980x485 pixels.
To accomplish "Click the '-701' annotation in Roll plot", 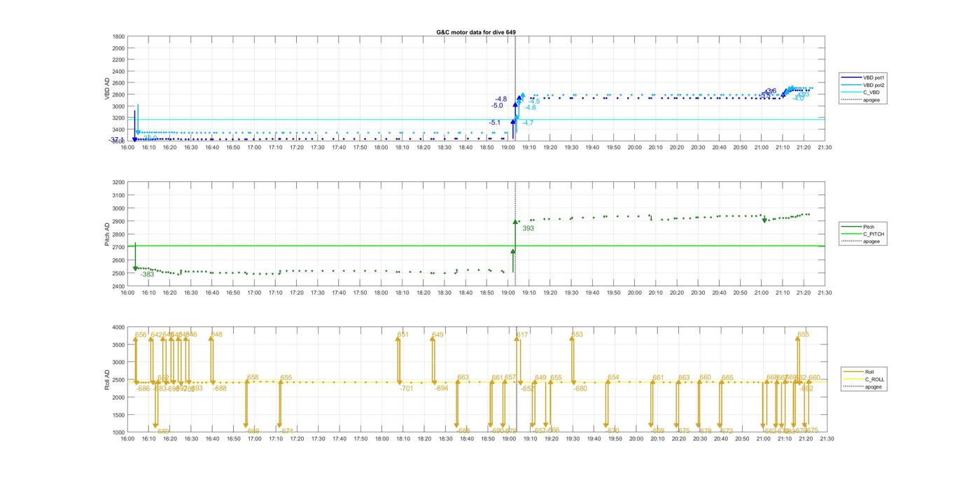I will pyautogui.click(x=407, y=388).
